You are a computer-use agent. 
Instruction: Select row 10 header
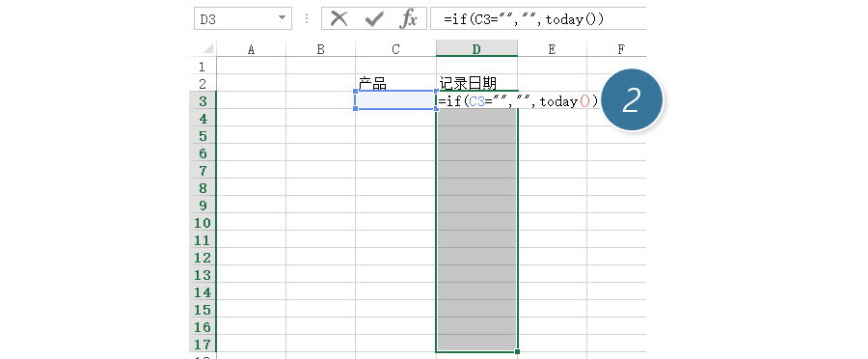coord(203,223)
